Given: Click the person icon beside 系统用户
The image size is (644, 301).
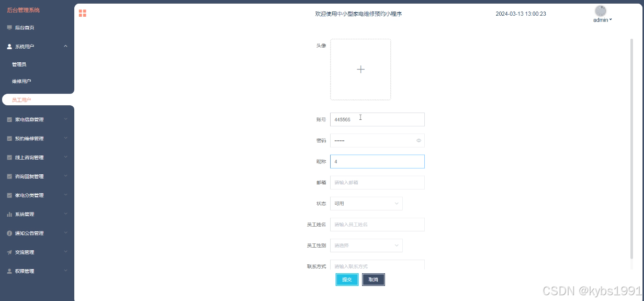Looking at the screenshot, I should (x=9, y=47).
